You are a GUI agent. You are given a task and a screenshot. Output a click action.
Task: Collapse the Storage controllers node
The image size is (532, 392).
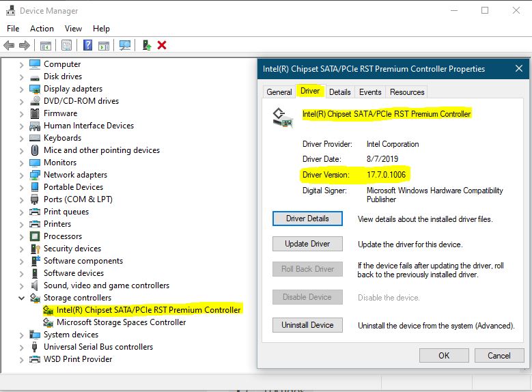21,298
